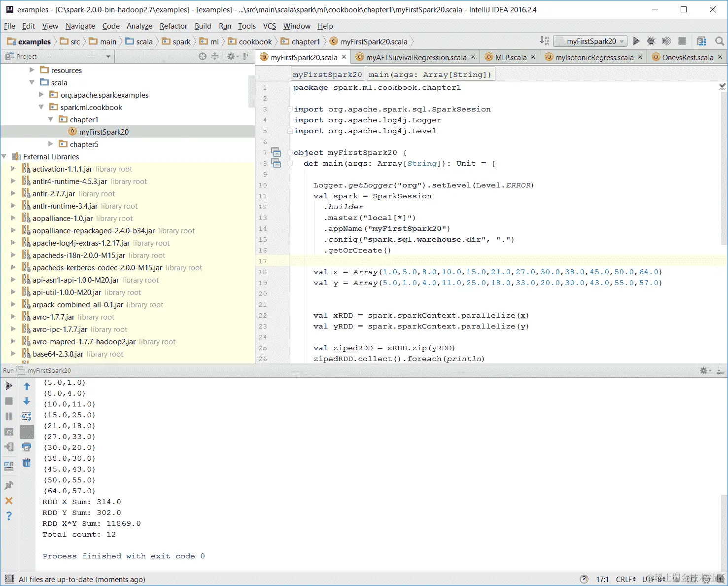
Task: Run with Coverage toolbar icon
Action: tap(666, 41)
